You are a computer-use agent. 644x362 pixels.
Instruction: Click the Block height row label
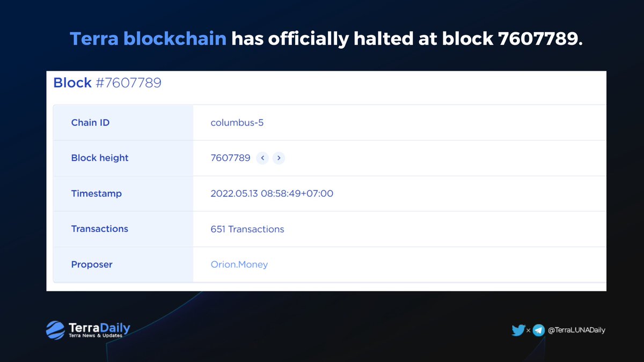(100, 158)
